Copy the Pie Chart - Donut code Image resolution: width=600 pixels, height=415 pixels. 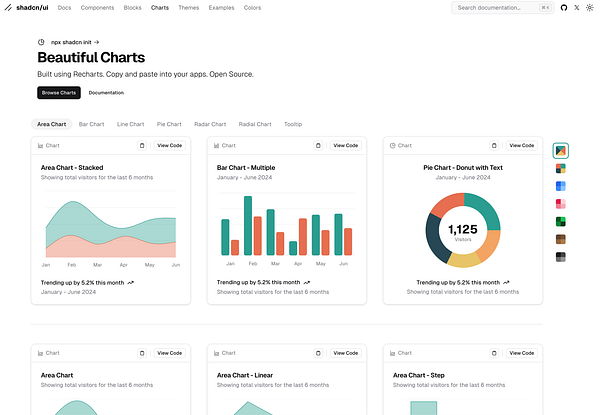[x=494, y=145]
